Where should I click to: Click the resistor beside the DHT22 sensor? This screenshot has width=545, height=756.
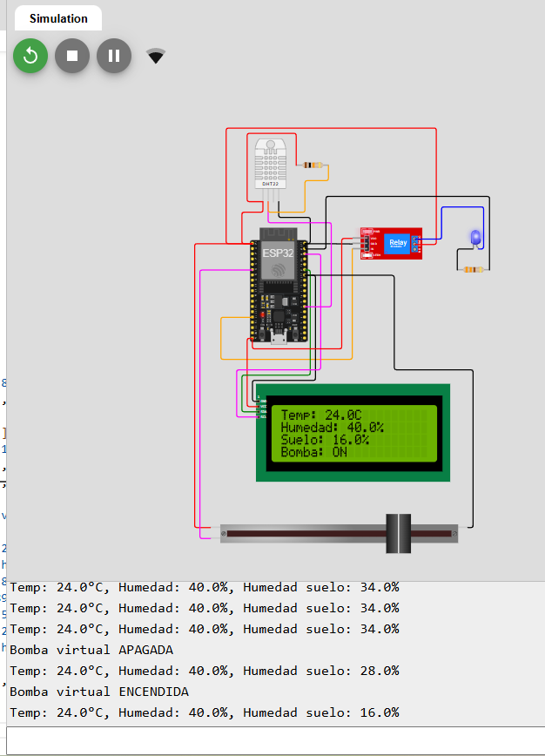tap(312, 165)
